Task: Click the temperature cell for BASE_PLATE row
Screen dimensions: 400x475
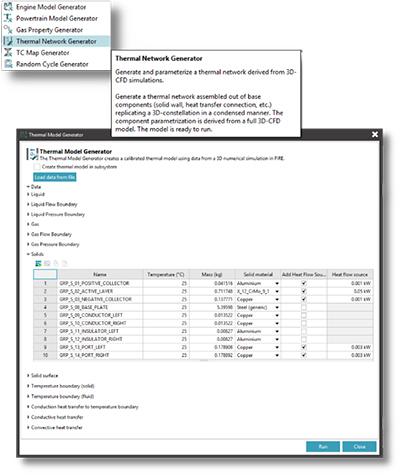Action: (166, 307)
